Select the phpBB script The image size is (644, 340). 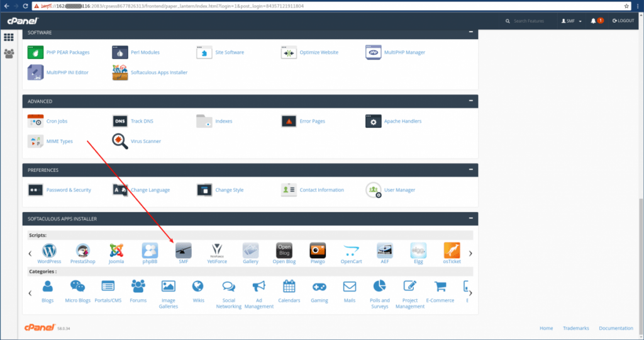(x=150, y=253)
